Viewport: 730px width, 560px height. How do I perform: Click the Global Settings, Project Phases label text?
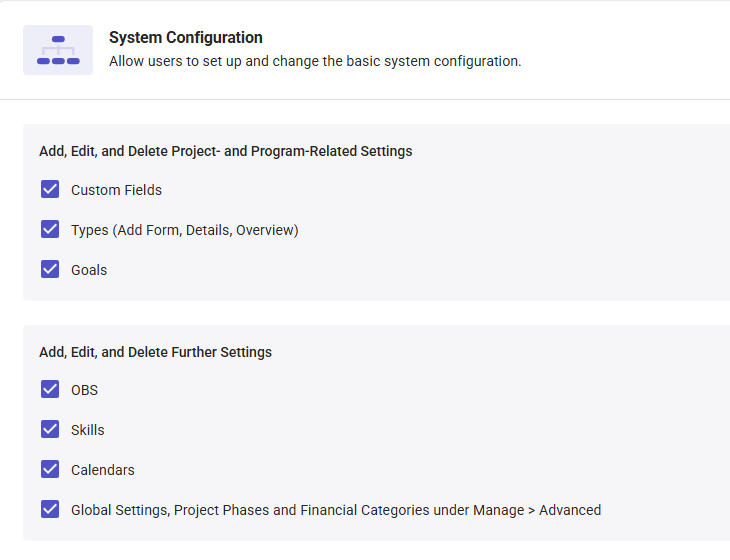click(335, 510)
